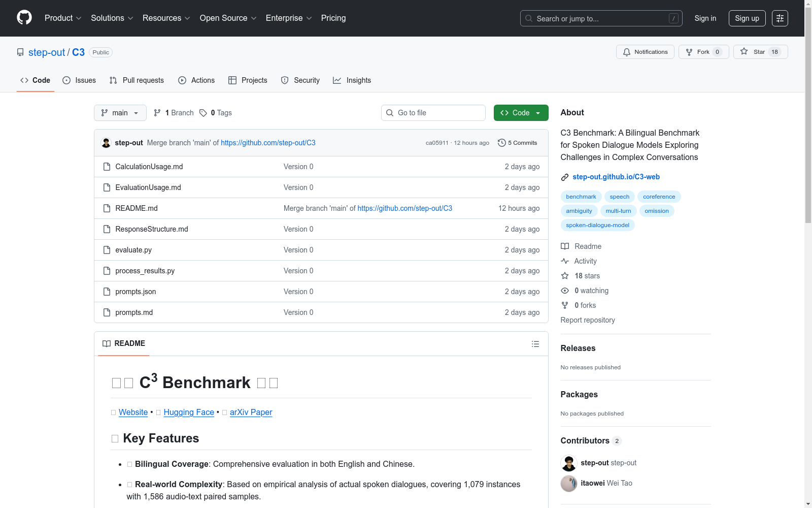812x508 pixels.
Task: Click the tag icon next to Tags
Action: (203, 113)
